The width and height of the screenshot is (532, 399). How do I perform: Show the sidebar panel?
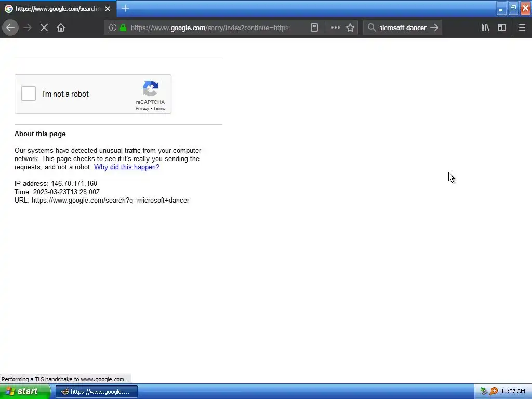tap(502, 28)
